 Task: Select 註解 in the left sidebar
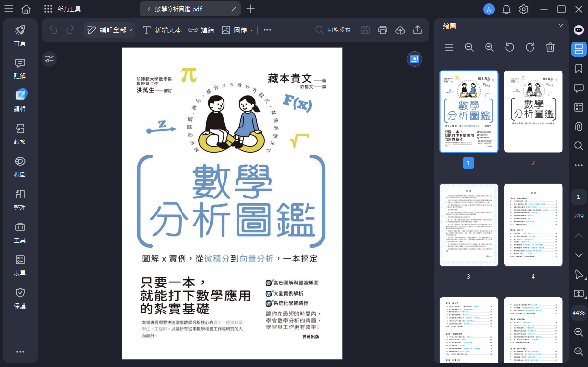(x=20, y=68)
